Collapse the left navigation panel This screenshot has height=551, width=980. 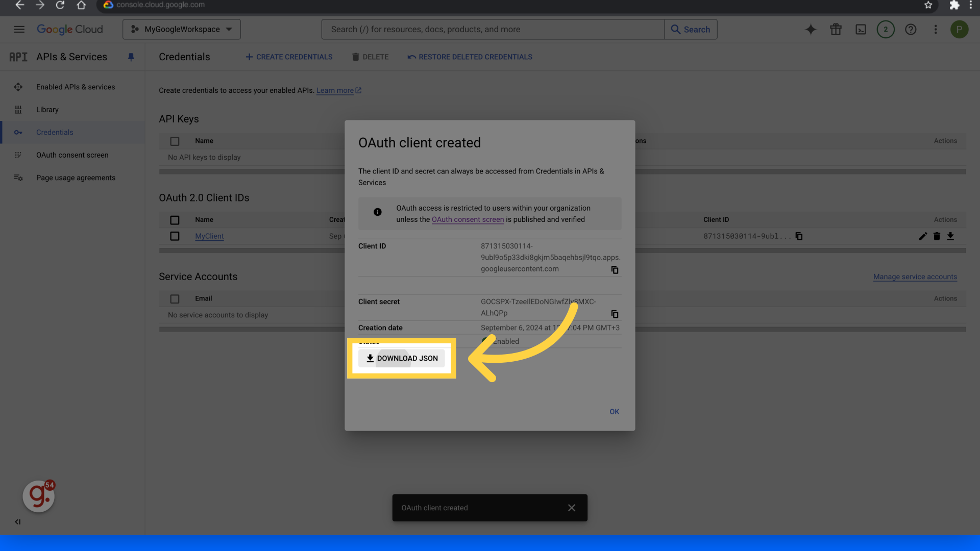click(x=18, y=522)
